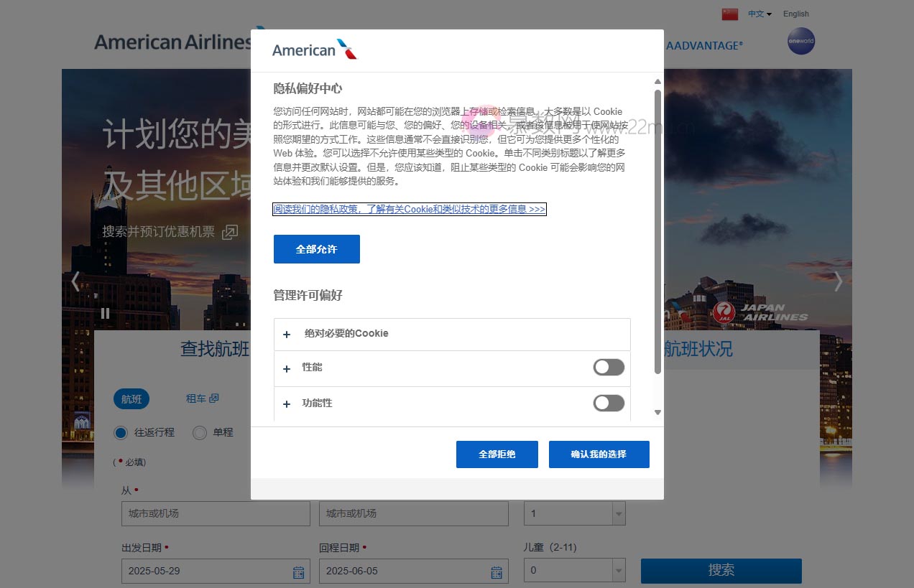Click the oneworld alliance logo

tap(800, 42)
